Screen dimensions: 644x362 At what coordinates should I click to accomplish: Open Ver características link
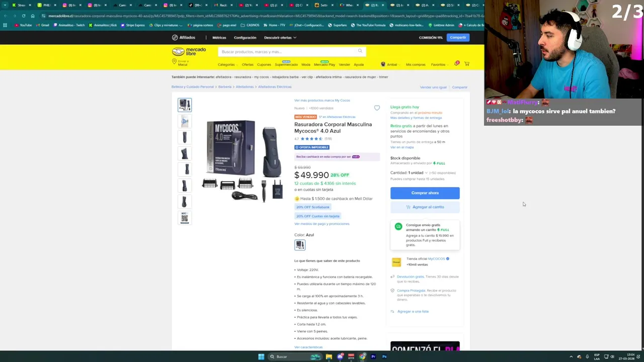[x=308, y=347]
